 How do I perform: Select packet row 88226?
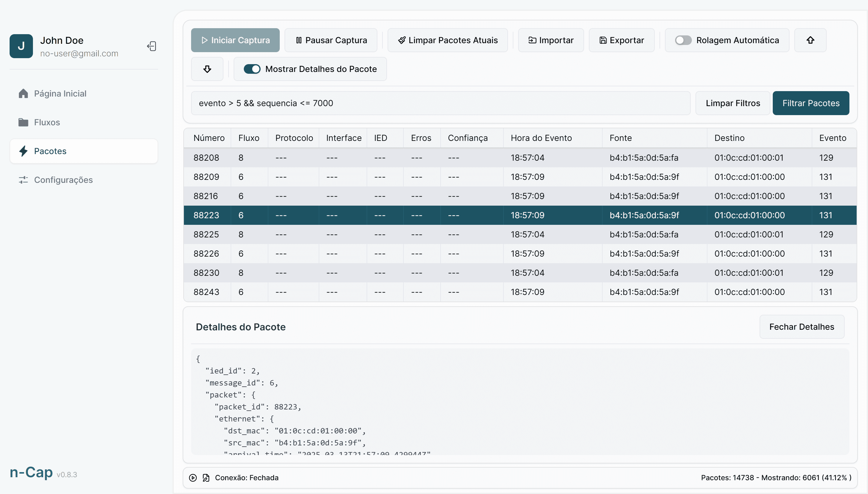pyautogui.click(x=520, y=254)
